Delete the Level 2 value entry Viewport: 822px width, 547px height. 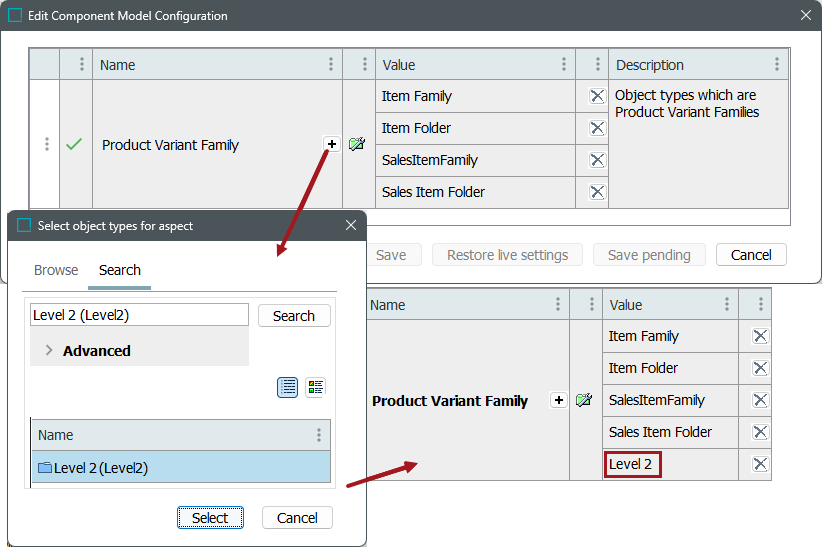tap(760, 464)
